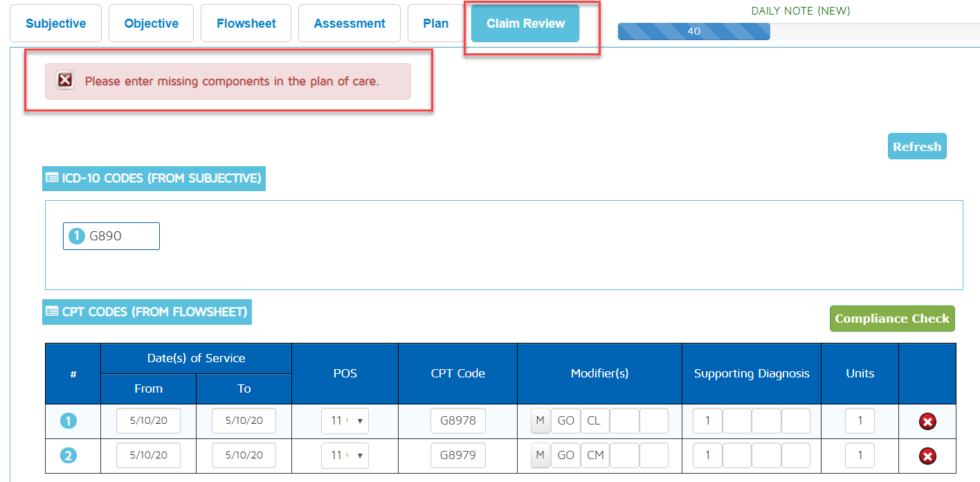Dismiss the plan of care error icon
The width and height of the screenshot is (980, 482).
click(x=65, y=80)
